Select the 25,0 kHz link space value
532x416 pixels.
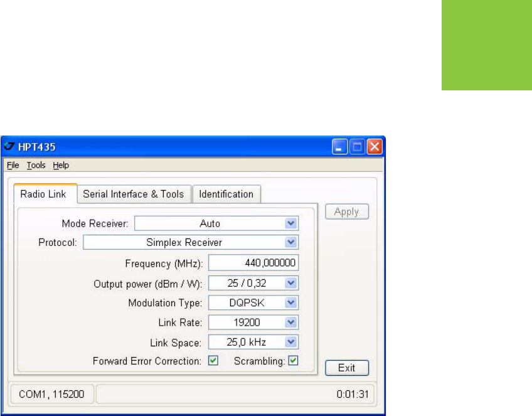(x=247, y=342)
